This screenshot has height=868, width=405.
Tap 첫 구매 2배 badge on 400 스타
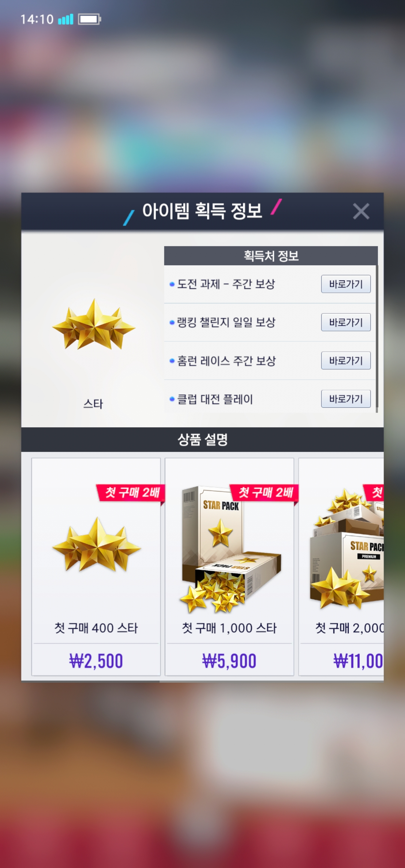click(x=132, y=492)
